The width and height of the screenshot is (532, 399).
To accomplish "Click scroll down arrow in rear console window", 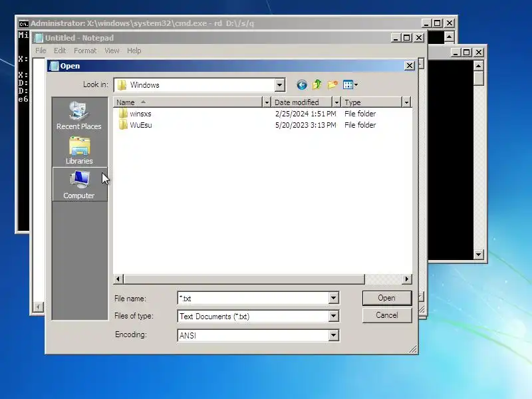I will [478, 254].
